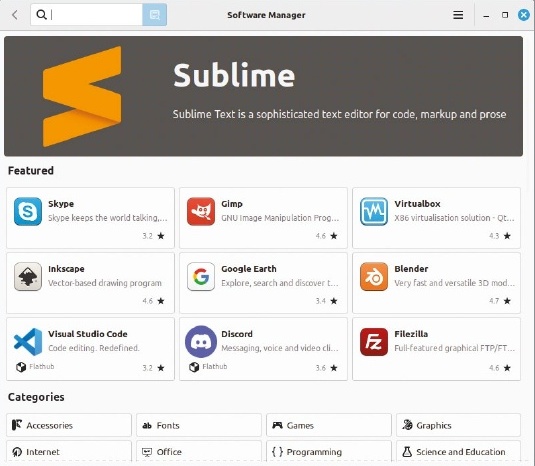Go back with the back arrow
535x466 pixels.
pos(15,15)
